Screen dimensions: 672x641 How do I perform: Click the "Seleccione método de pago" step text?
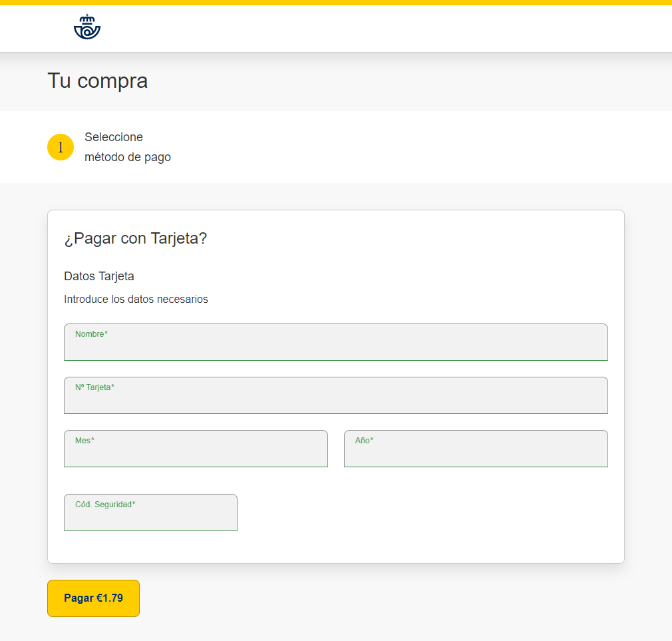click(x=127, y=147)
